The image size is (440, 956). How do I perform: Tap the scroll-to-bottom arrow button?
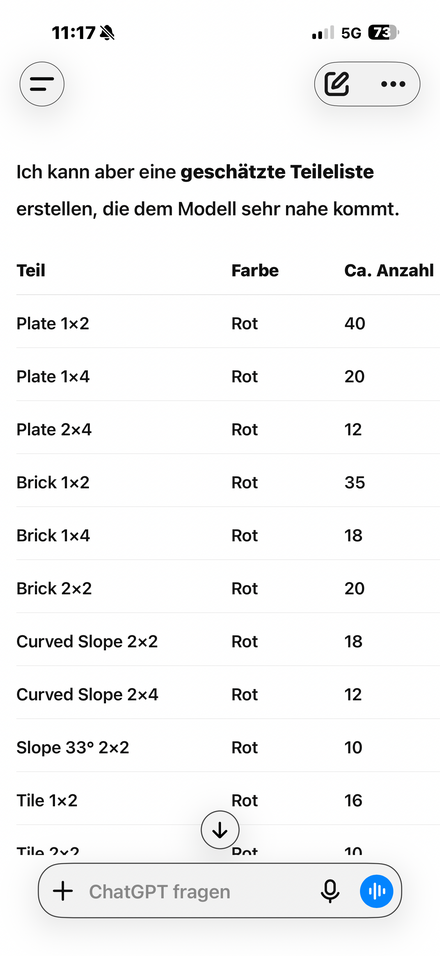point(220,829)
